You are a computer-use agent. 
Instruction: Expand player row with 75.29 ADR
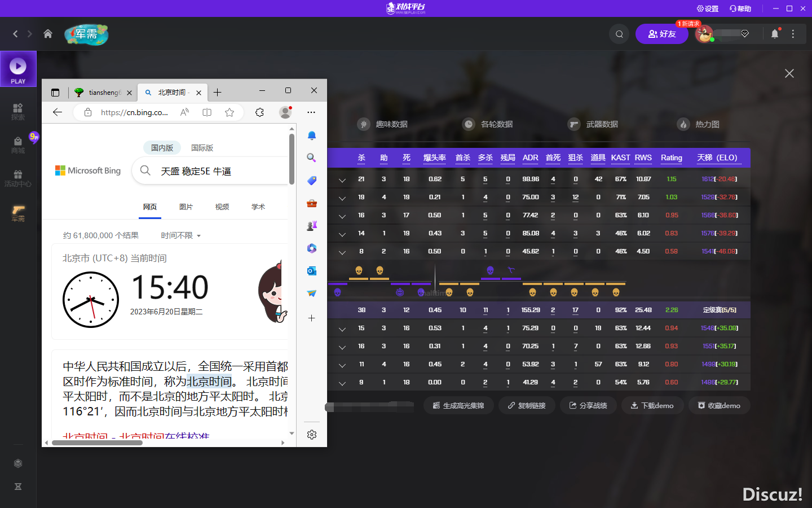(x=342, y=329)
